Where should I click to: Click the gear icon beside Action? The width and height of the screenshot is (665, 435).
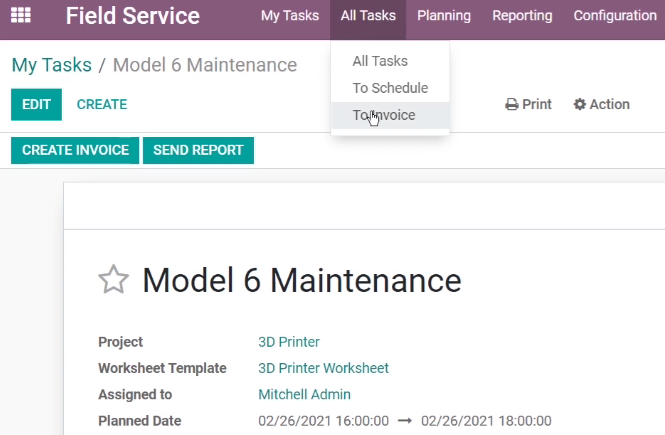coord(579,104)
